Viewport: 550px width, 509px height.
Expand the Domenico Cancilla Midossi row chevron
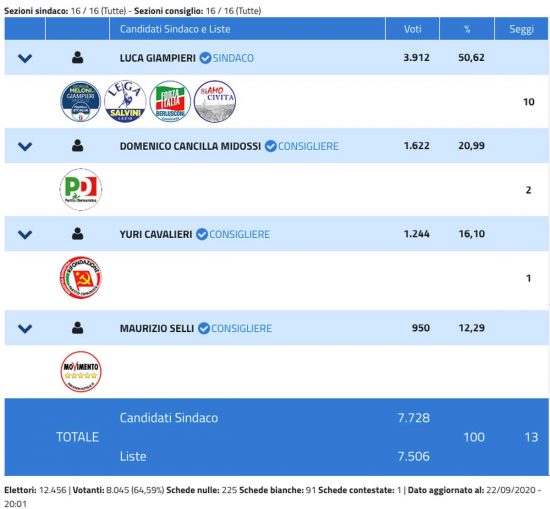25,146
